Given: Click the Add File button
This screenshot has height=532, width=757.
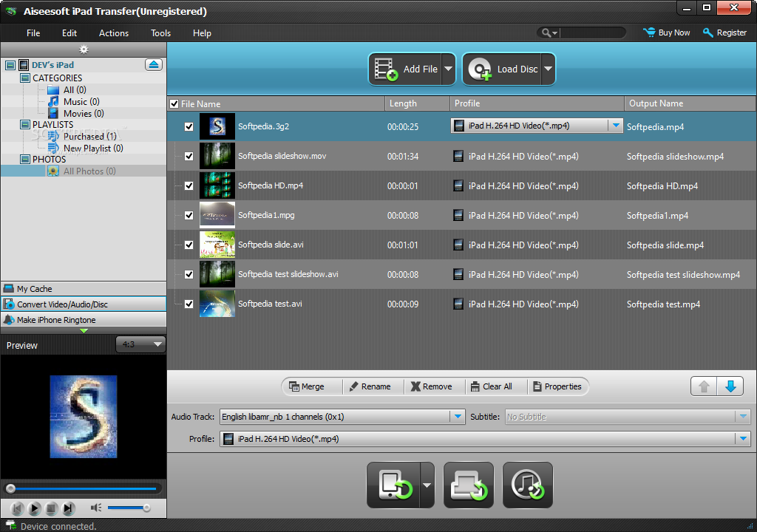Looking at the screenshot, I should click(405, 69).
